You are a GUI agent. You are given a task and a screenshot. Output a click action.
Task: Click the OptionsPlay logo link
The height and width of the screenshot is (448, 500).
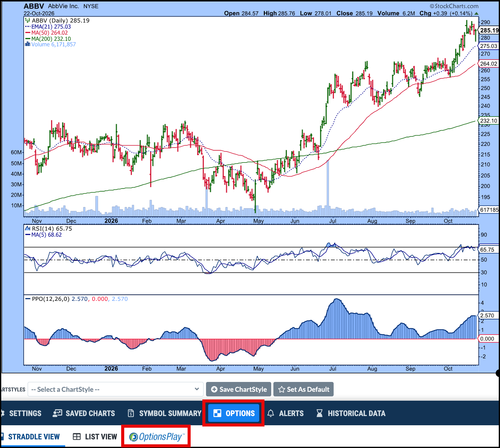tap(157, 437)
